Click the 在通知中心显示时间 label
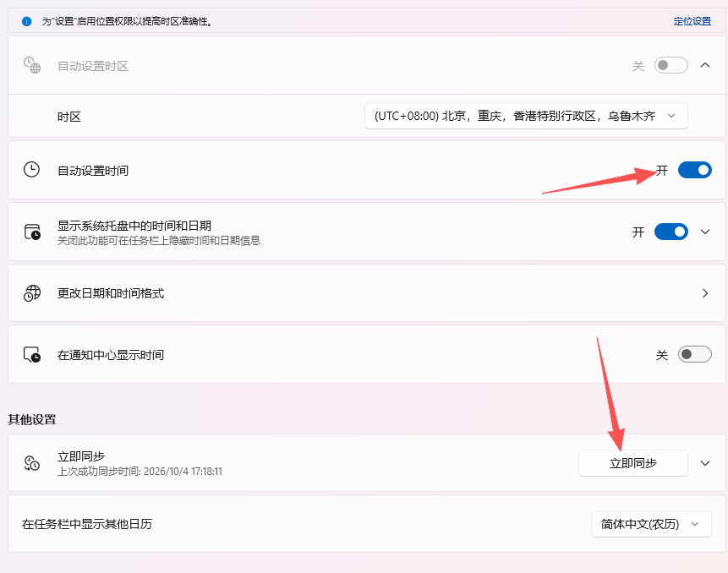Viewport: 728px width, 573px height. click(111, 355)
